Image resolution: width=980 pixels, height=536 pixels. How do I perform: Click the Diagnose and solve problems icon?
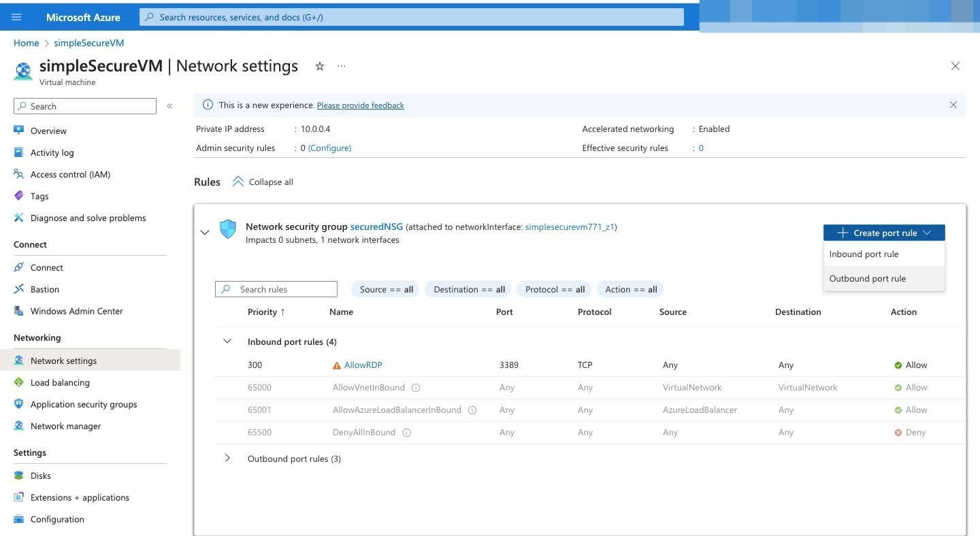pyautogui.click(x=19, y=218)
